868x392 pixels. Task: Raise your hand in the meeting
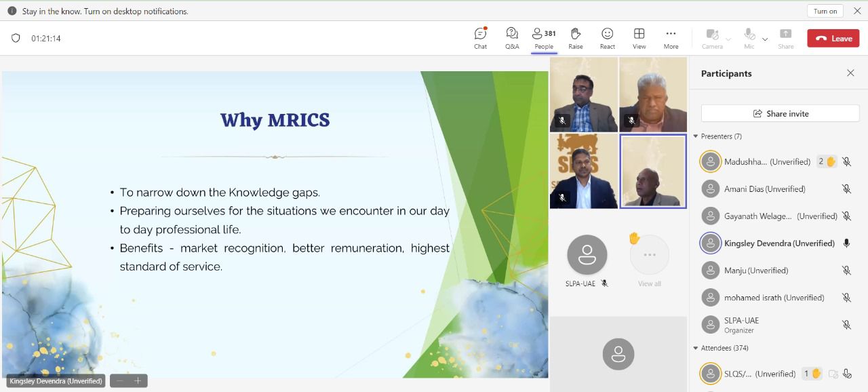(575, 38)
